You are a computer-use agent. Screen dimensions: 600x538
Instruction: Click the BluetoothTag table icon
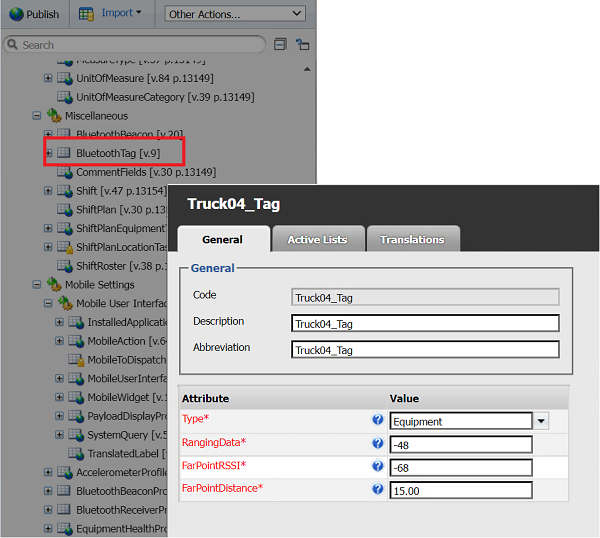tap(64, 153)
